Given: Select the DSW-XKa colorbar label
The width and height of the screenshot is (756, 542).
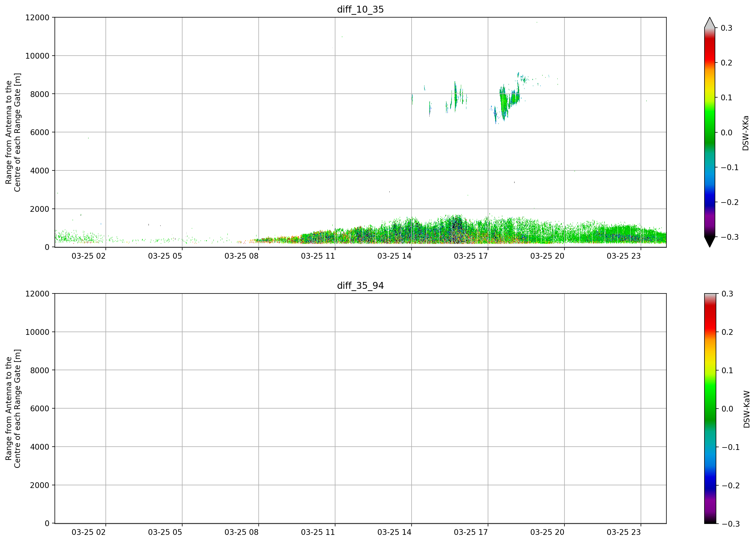Looking at the screenshot, I should (746, 133).
